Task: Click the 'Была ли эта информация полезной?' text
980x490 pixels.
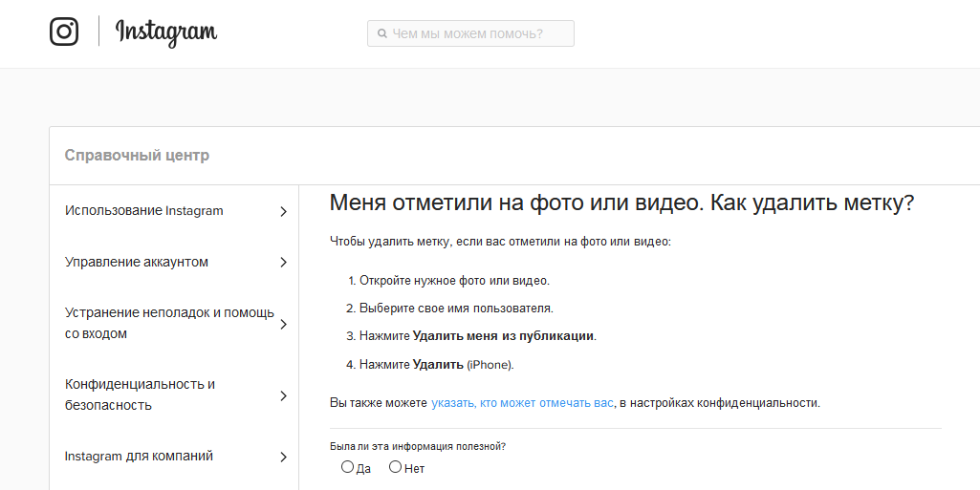Action: click(x=418, y=446)
